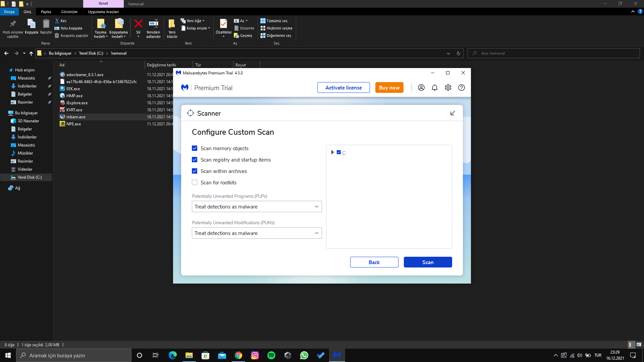The width and height of the screenshot is (644, 362).
Task: Switch to the Görünüm ribbon tab
Action: tap(69, 12)
